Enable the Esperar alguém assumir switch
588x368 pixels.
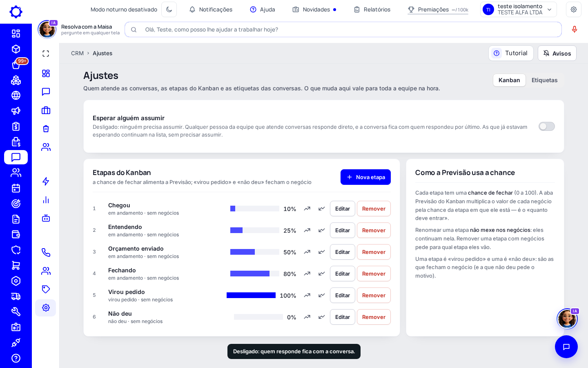546,126
